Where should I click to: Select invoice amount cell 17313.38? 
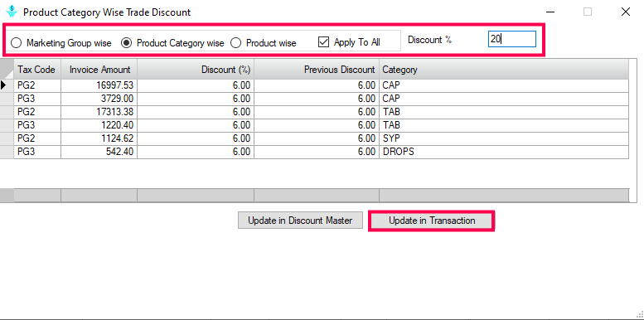click(99, 112)
